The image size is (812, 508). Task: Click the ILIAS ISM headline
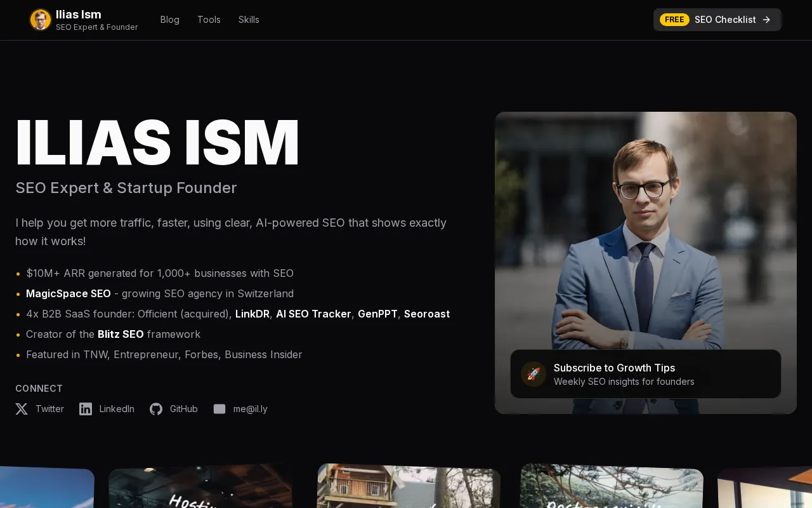point(157,144)
